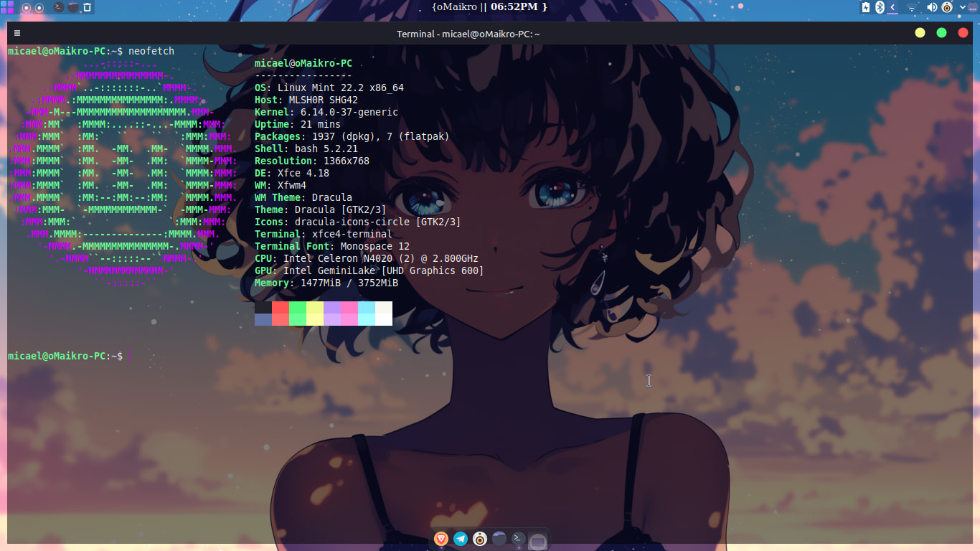Click the 'Icons: dracula-icons-circle [GTK2/3]' line
980x551 pixels.
pyautogui.click(x=358, y=222)
